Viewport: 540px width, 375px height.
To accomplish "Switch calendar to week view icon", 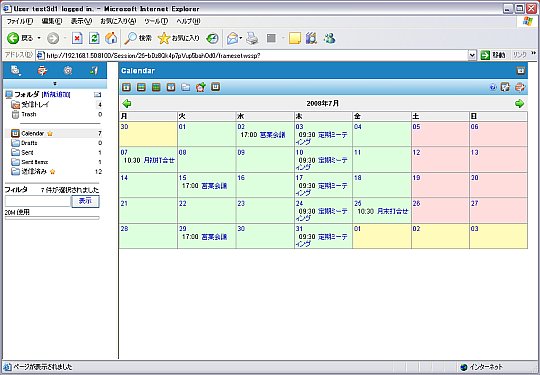I will pos(141,87).
